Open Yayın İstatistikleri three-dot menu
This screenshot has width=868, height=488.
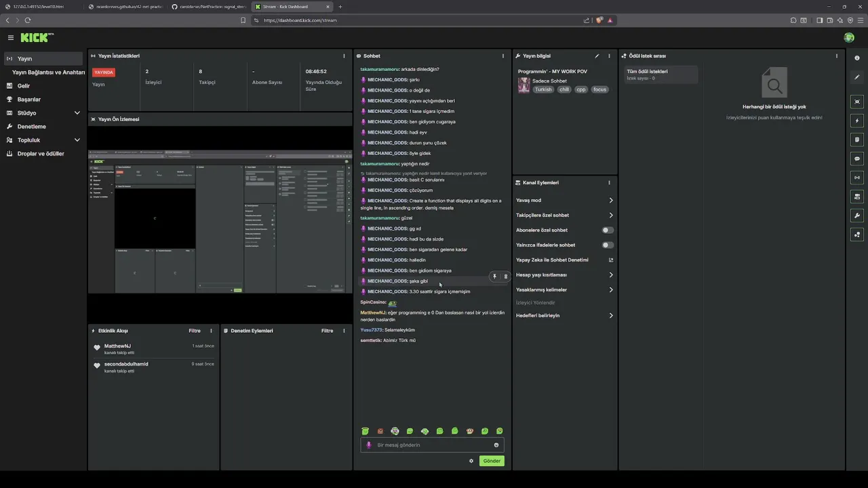(x=344, y=56)
